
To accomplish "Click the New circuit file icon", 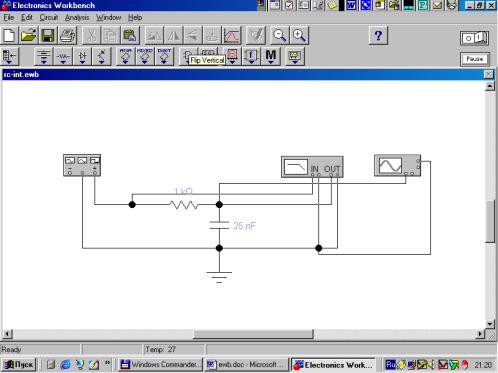I will 9,35.
